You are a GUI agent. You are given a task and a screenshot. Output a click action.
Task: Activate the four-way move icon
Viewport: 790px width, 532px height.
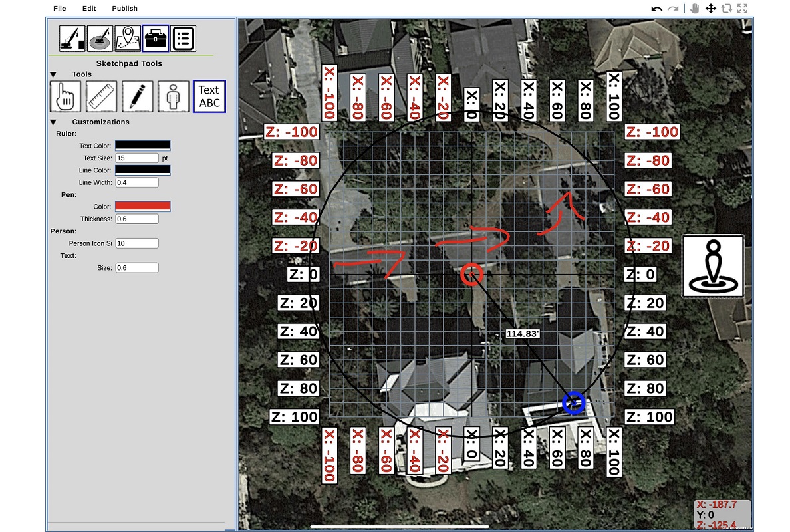[710, 9]
